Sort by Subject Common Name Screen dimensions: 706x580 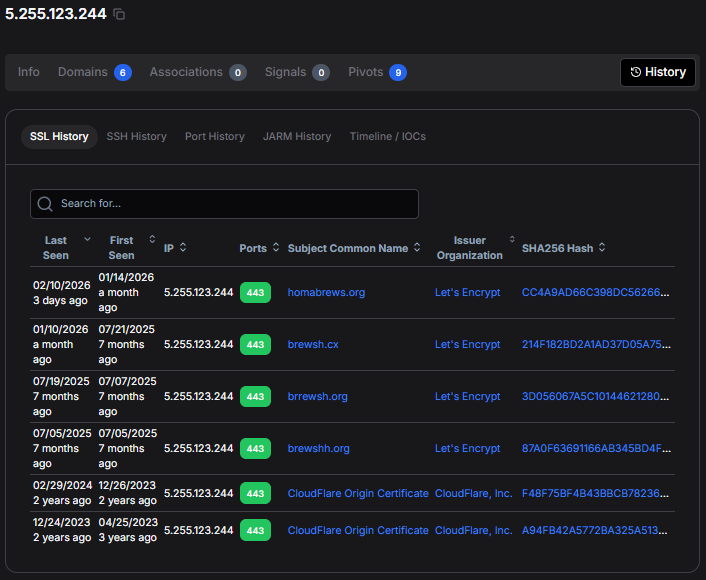coord(416,248)
